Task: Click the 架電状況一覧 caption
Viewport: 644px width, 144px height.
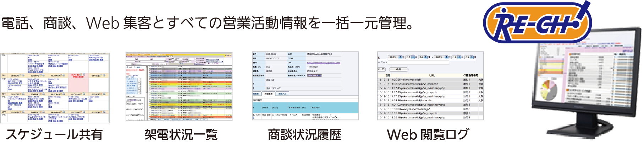Action: click(181, 134)
